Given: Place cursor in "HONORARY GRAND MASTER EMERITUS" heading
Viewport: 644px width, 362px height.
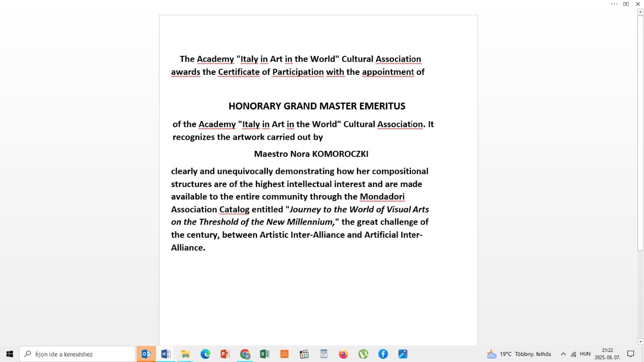Looking at the screenshot, I should pyautogui.click(x=316, y=106).
